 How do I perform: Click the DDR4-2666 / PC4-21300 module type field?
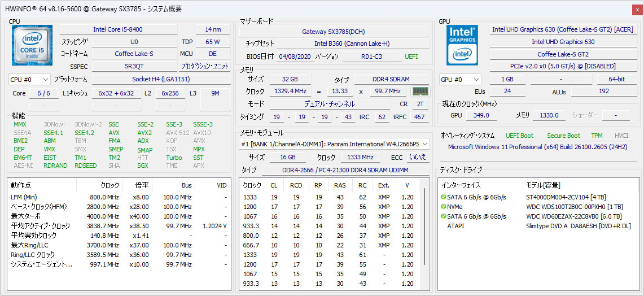click(x=345, y=170)
